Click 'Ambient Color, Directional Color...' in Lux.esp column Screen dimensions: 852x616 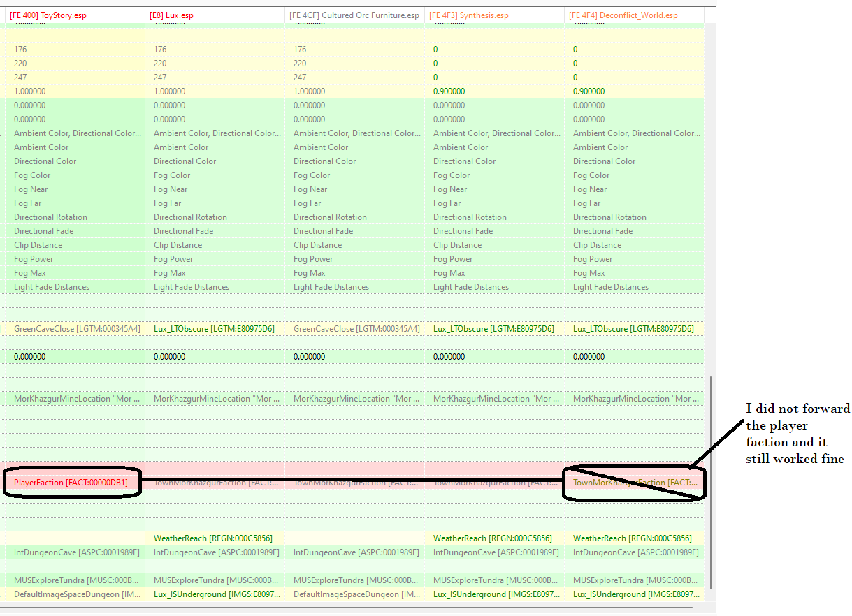pyautogui.click(x=215, y=133)
